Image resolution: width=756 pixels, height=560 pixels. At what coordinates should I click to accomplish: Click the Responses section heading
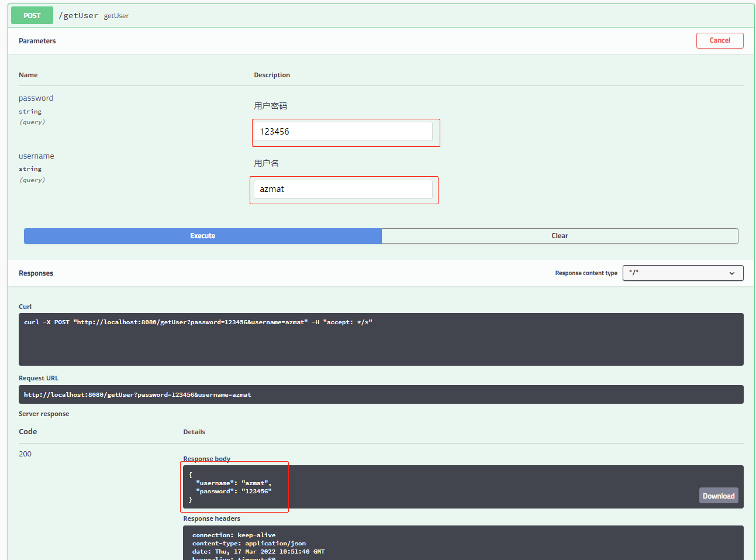[x=36, y=273]
